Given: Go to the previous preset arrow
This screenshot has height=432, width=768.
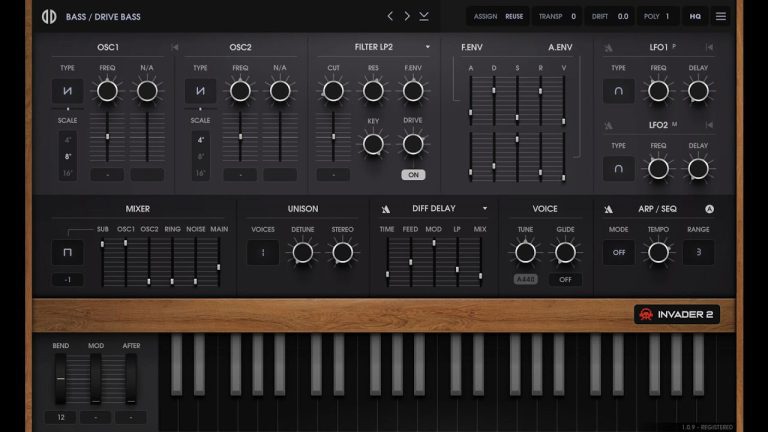Looking at the screenshot, I should click(x=391, y=16).
